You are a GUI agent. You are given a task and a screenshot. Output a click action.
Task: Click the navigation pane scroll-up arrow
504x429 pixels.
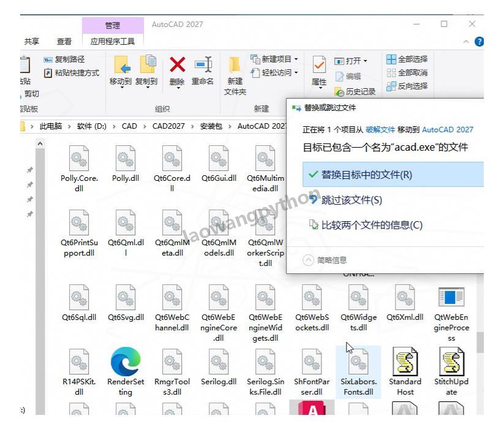[40, 144]
